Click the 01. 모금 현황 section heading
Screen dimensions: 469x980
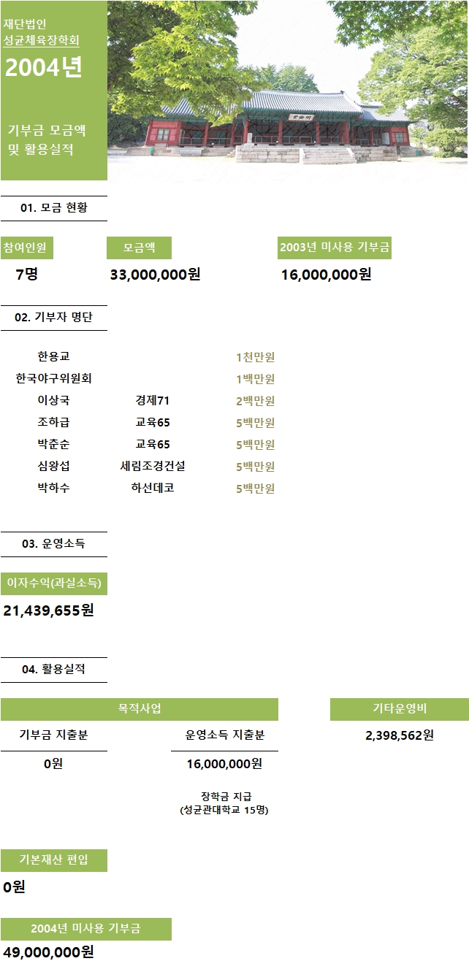tap(53, 208)
